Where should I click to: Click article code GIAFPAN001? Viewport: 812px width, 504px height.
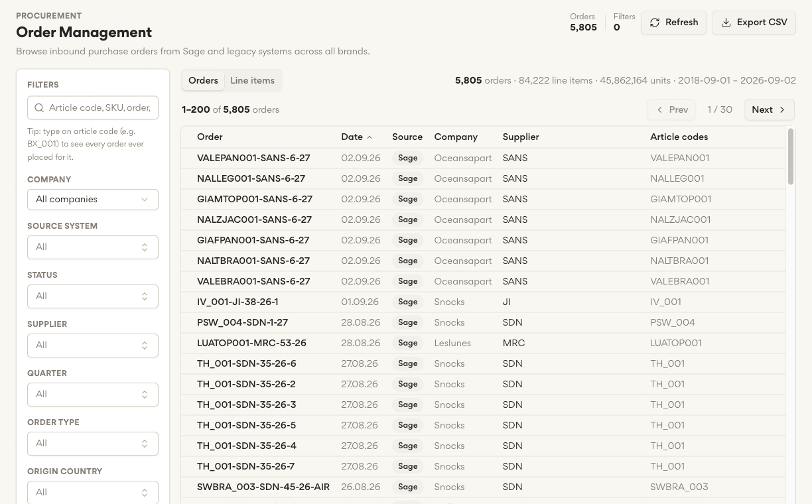[679, 241]
